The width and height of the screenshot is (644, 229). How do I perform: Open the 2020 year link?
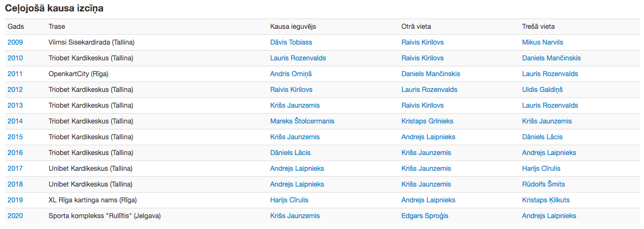tap(15, 216)
